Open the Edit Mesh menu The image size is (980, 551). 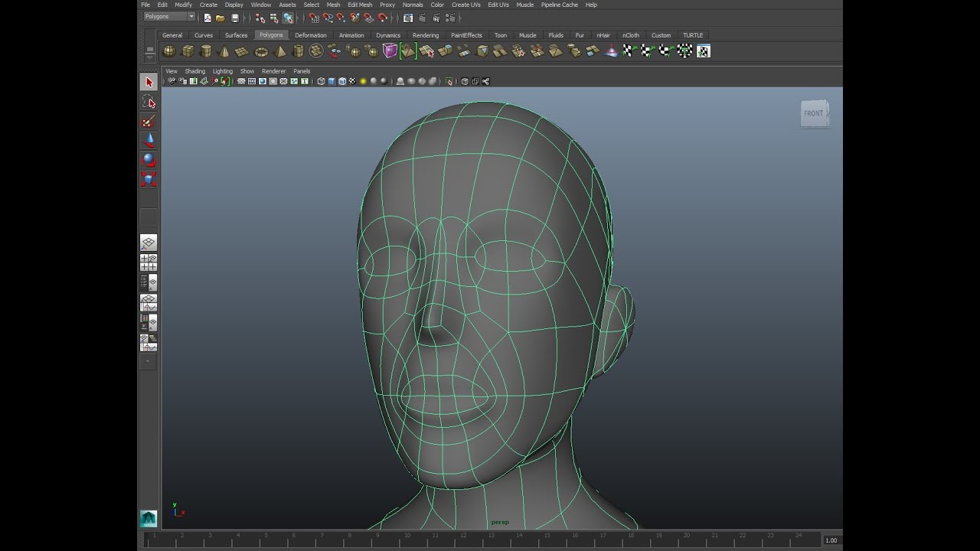[360, 5]
